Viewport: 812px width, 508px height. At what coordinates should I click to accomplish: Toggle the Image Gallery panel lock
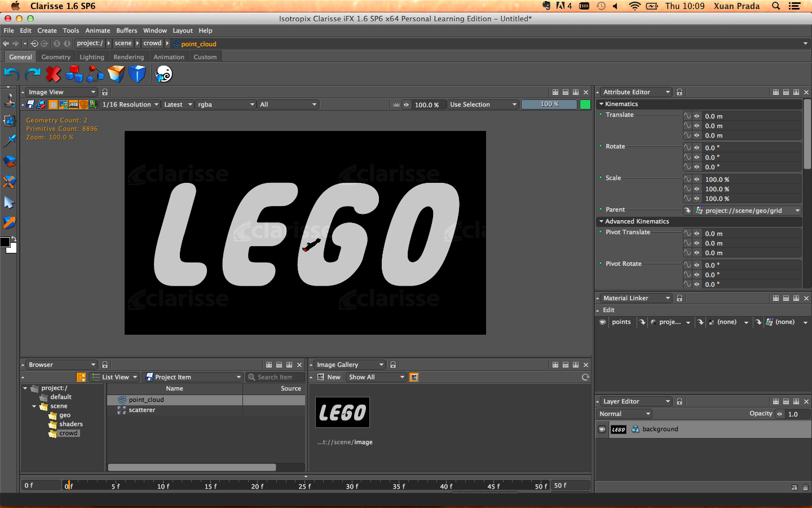pos(393,365)
